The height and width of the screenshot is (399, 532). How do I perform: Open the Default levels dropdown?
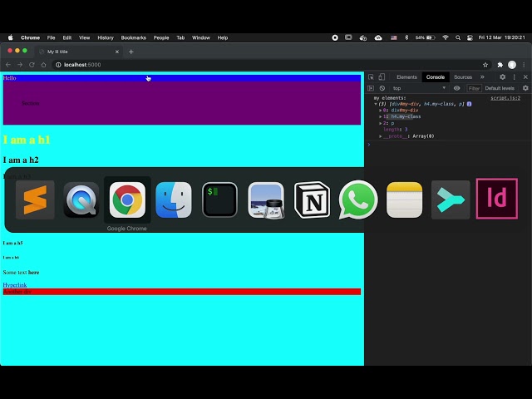click(500, 88)
